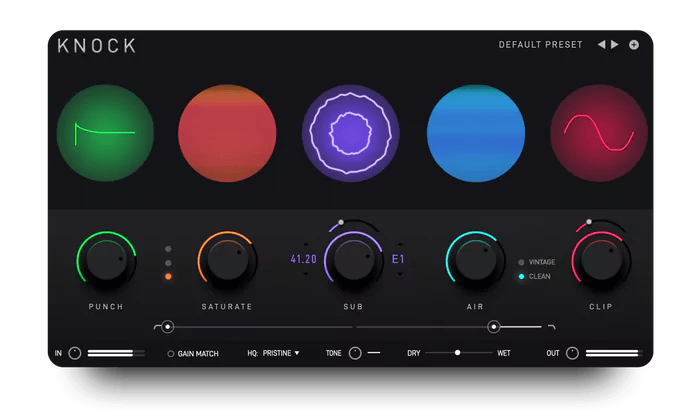Click the IN level meter
The height and width of the screenshot is (416, 700).
(116, 354)
